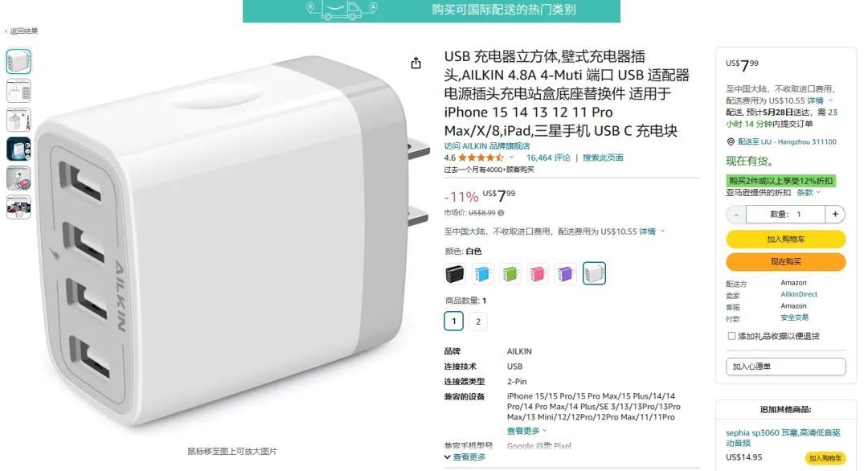The height and width of the screenshot is (471, 868).
Task: Click the orange 现在购买 button
Action: [x=785, y=262]
